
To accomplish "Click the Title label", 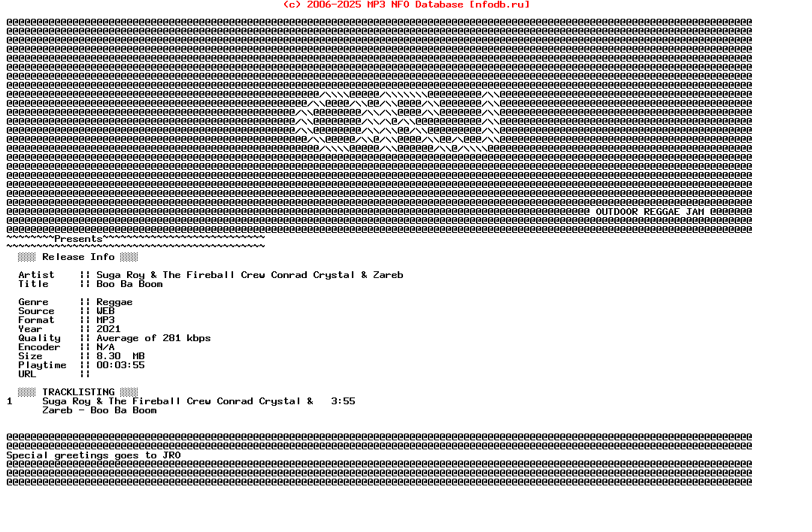I will pyautogui.click(x=33, y=284).
